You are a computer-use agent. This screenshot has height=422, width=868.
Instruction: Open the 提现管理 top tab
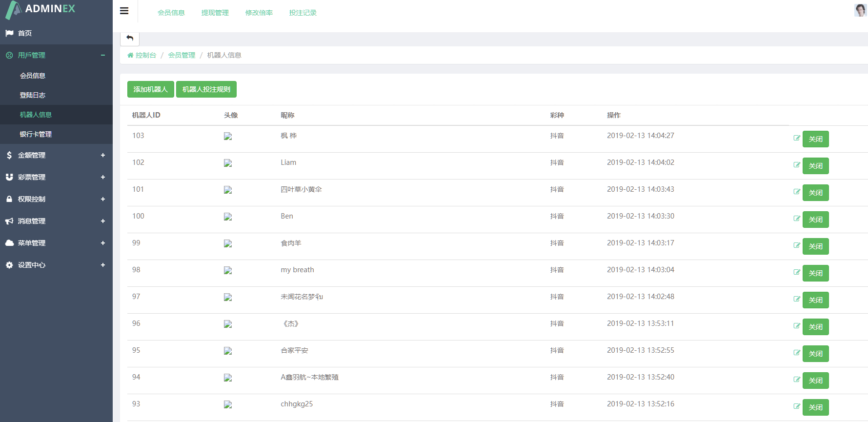pos(215,13)
